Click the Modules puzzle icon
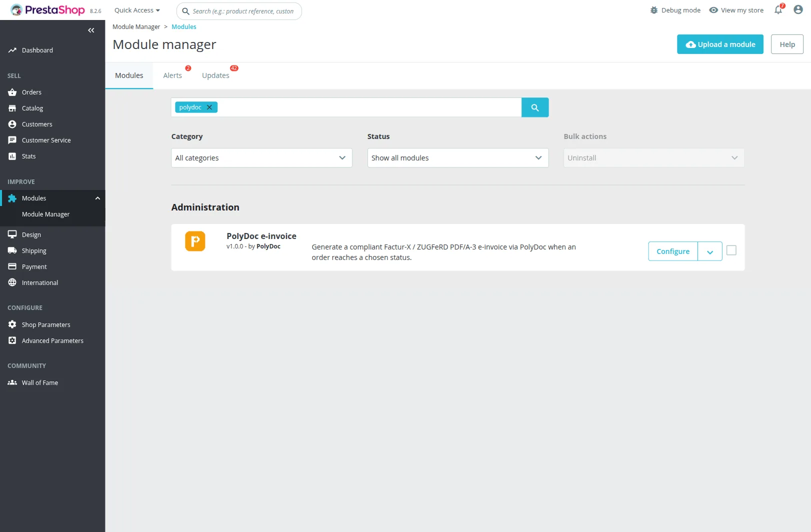811x532 pixels. 12,198
